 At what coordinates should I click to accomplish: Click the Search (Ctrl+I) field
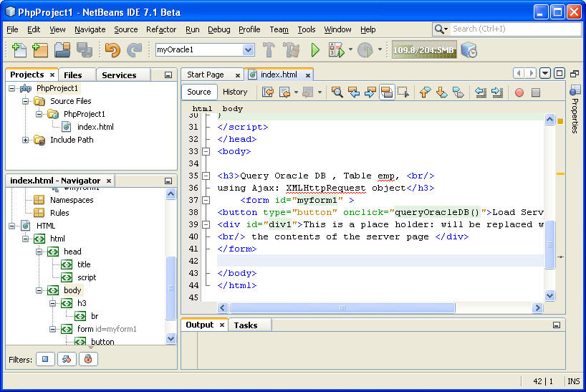[x=516, y=29]
